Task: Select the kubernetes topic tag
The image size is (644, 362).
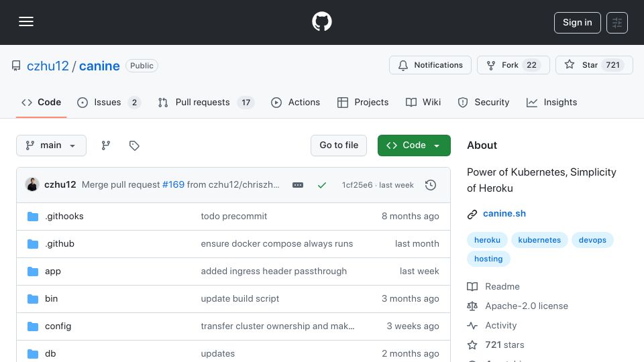Action: (x=539, y=240)
